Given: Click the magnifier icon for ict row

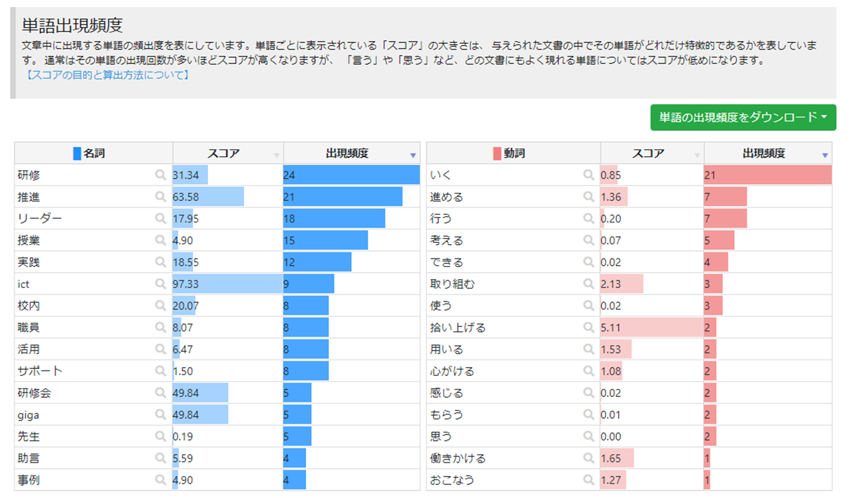Looking at the screenshot, I should [160, 284].
